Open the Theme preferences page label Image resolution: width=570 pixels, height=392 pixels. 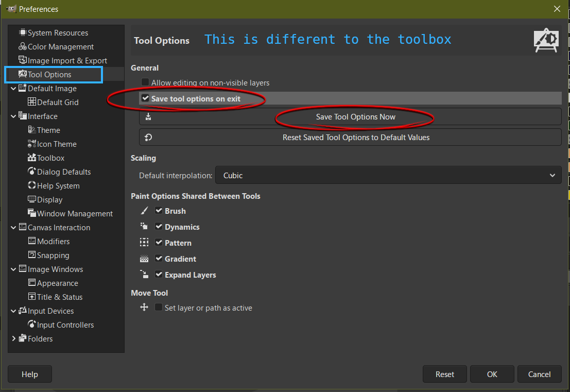(x=48, y=130)
